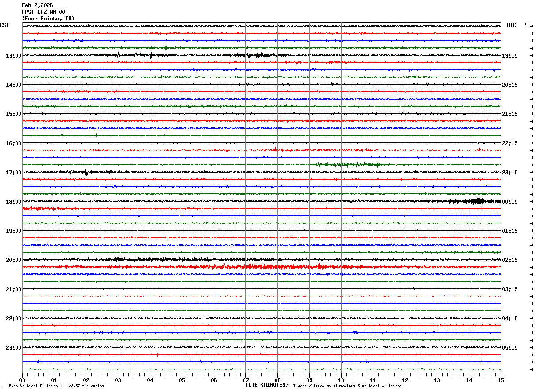Click the 19:15 UTC time label

(x=509, y=56)
